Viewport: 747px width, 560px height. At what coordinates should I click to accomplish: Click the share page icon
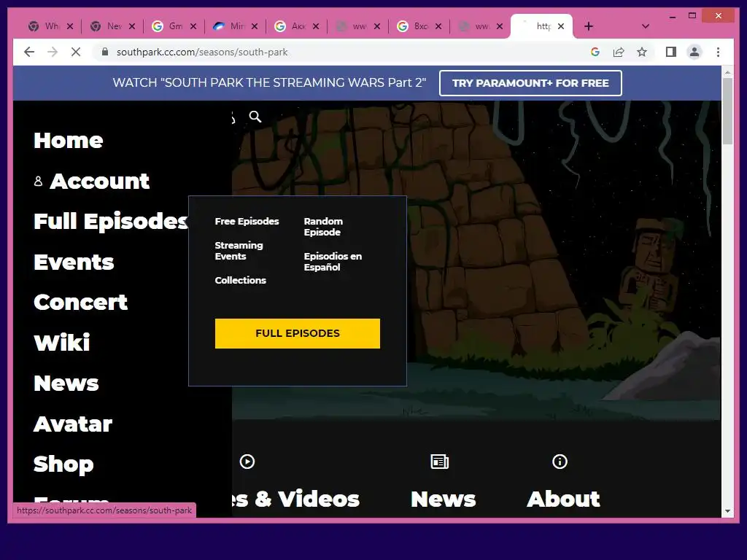[x=619, y=52]
